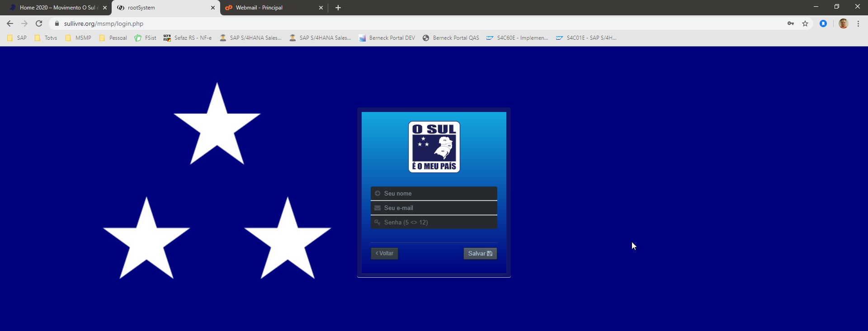
Task: Switch to Home 2020 Movimento O Sul tab
Action: pos(57,8)
